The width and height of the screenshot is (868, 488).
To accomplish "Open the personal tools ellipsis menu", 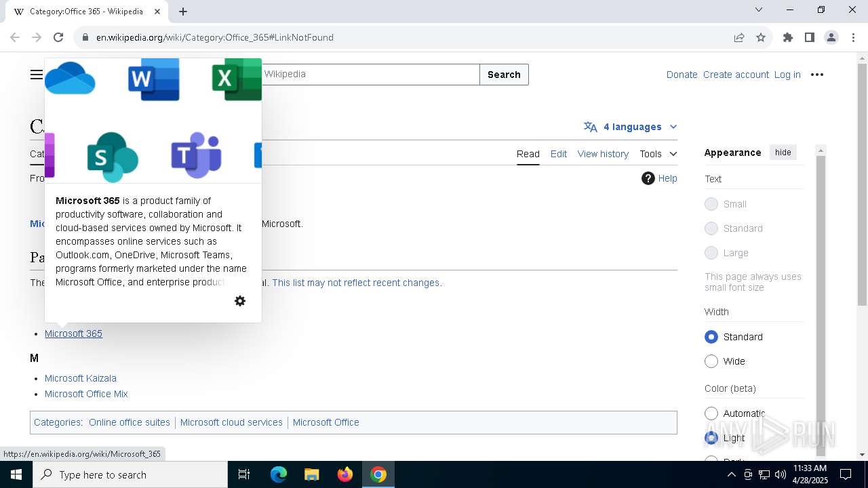I will [x=817, y=75].
